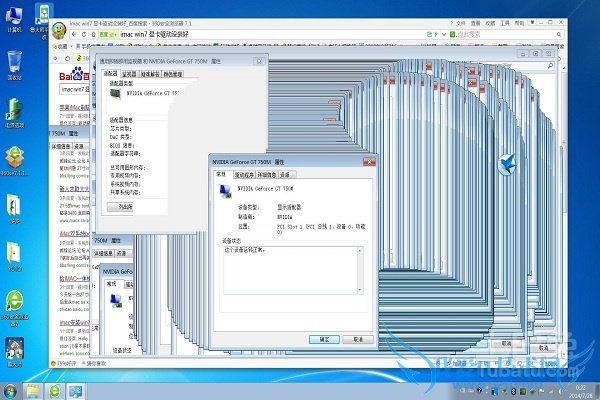This screenshot has height=400, width=600.
Task: Click the device status text in NVIDIA dialog
Action: click(245, 250)
